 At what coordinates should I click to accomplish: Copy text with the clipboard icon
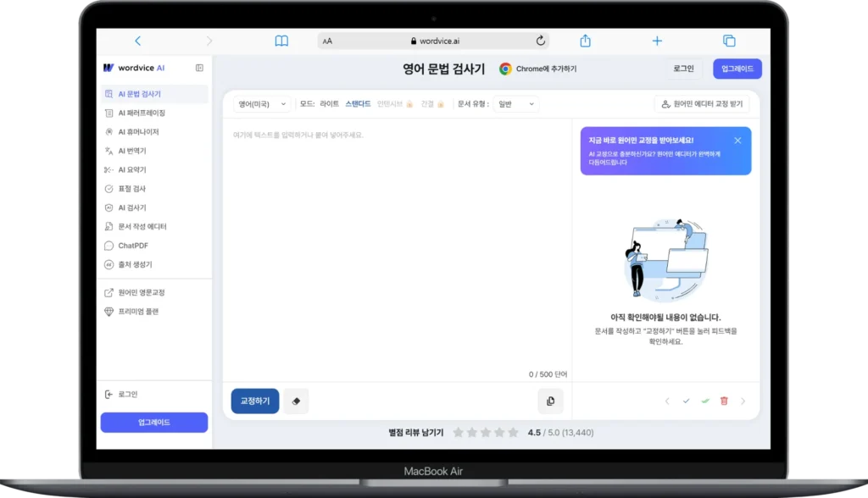pos(550,401)
